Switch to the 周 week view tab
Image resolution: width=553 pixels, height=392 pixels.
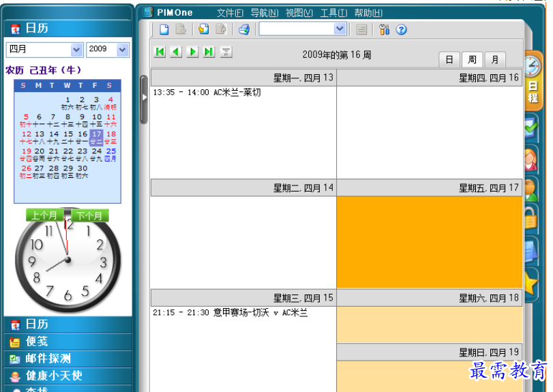472,59
